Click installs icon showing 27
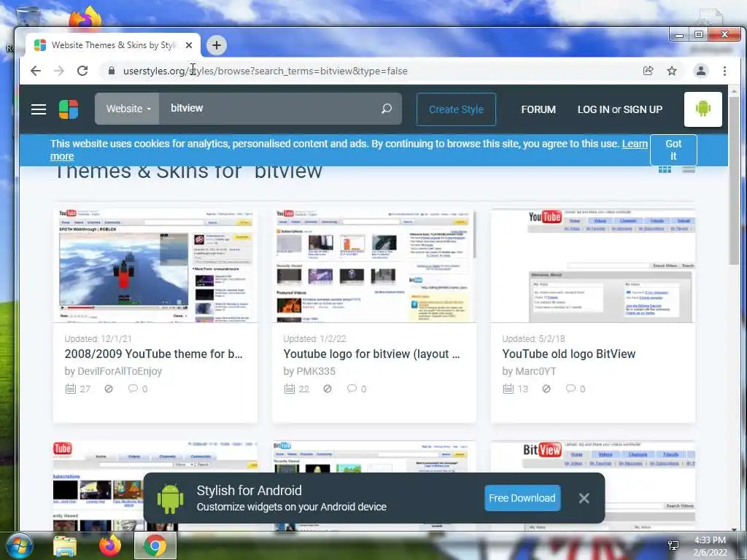 [71, 389]
